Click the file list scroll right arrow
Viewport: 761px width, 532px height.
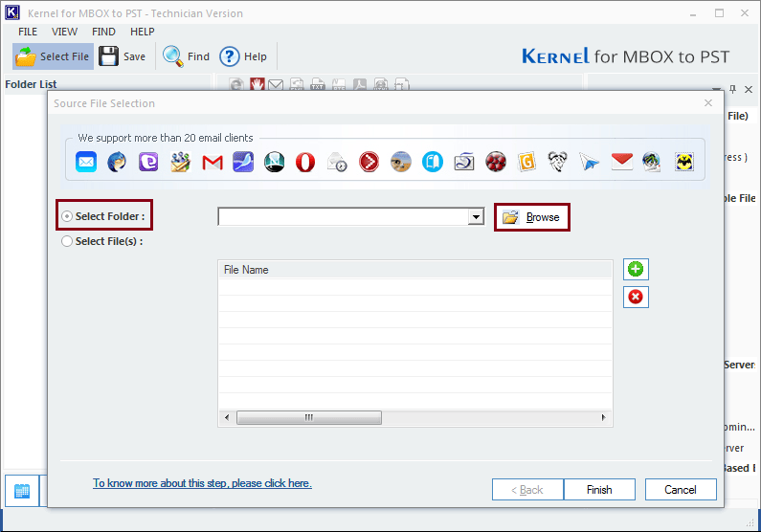click(603, 417)
